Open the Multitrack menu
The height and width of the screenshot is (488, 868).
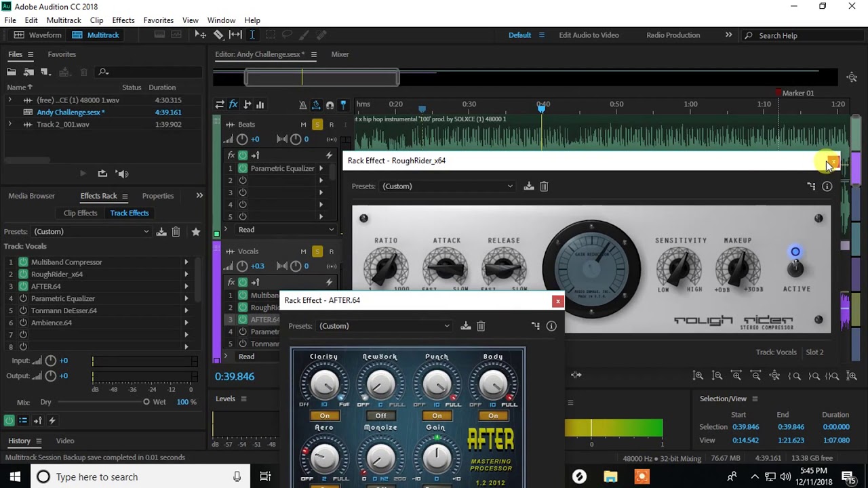click(x=64, y=20)
